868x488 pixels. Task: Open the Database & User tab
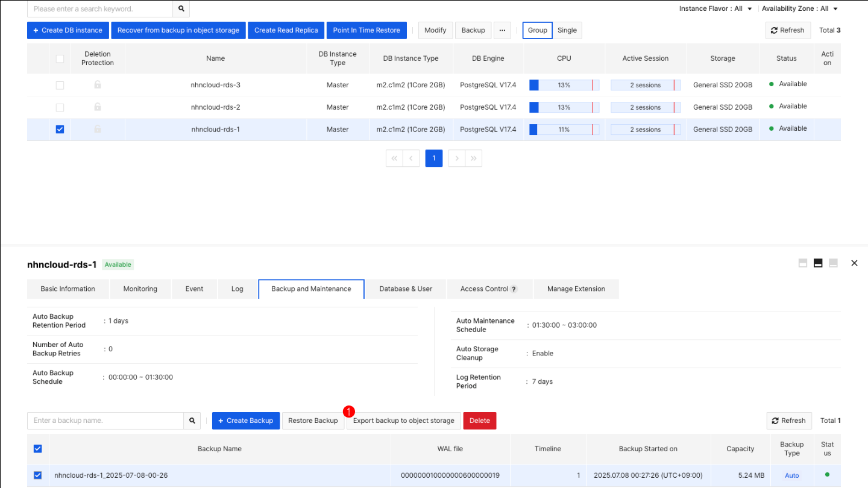point(406,289)
